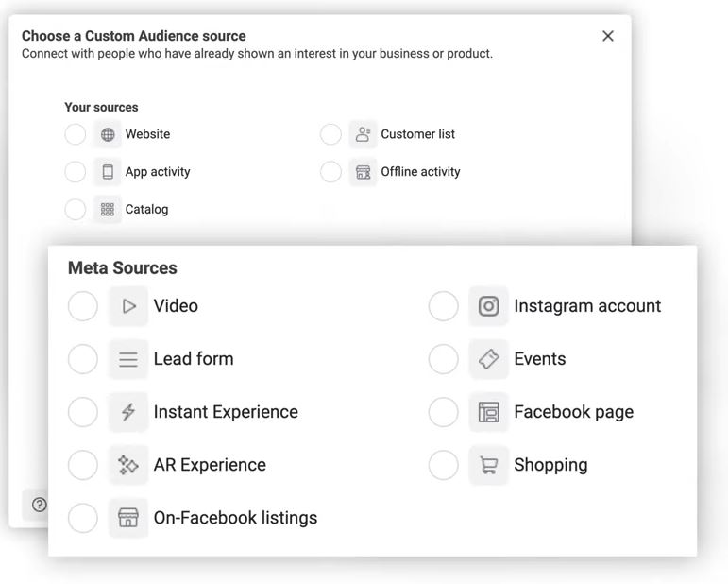Click the play icon for Video
Viewport: 728px width, 584px height.
[x=128, y=306]
